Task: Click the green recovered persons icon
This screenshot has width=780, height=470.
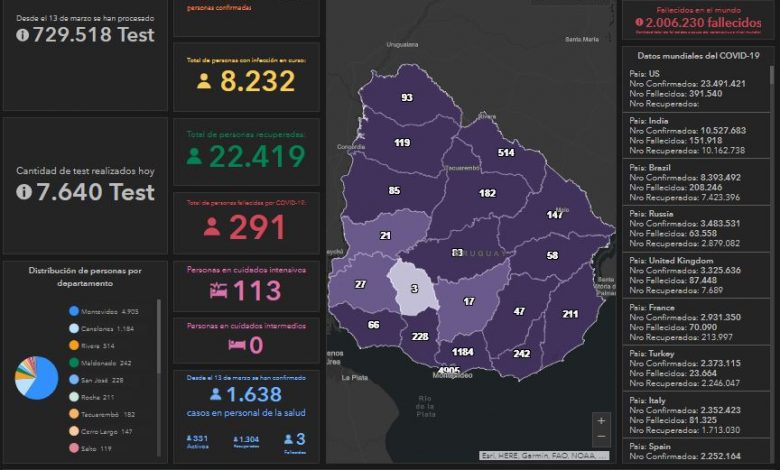Action: (195, 156)
